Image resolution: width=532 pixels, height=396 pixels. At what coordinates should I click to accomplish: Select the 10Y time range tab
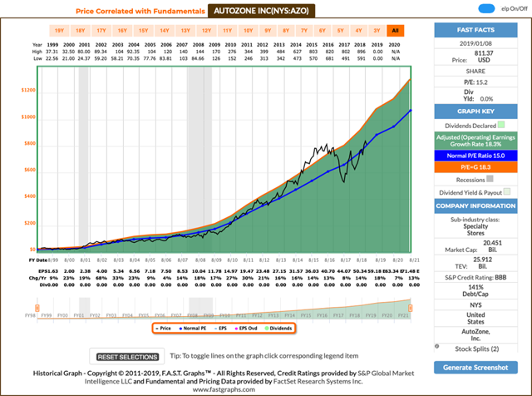coord(249,31)
